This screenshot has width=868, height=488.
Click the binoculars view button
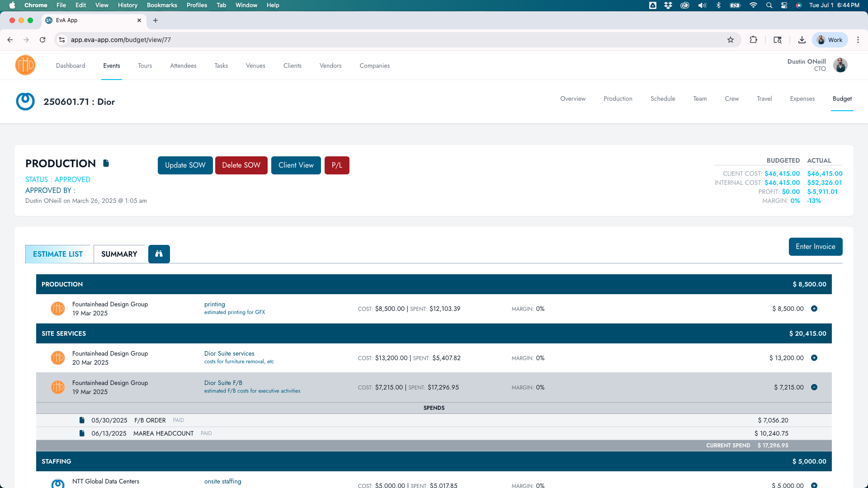[159, 254]
